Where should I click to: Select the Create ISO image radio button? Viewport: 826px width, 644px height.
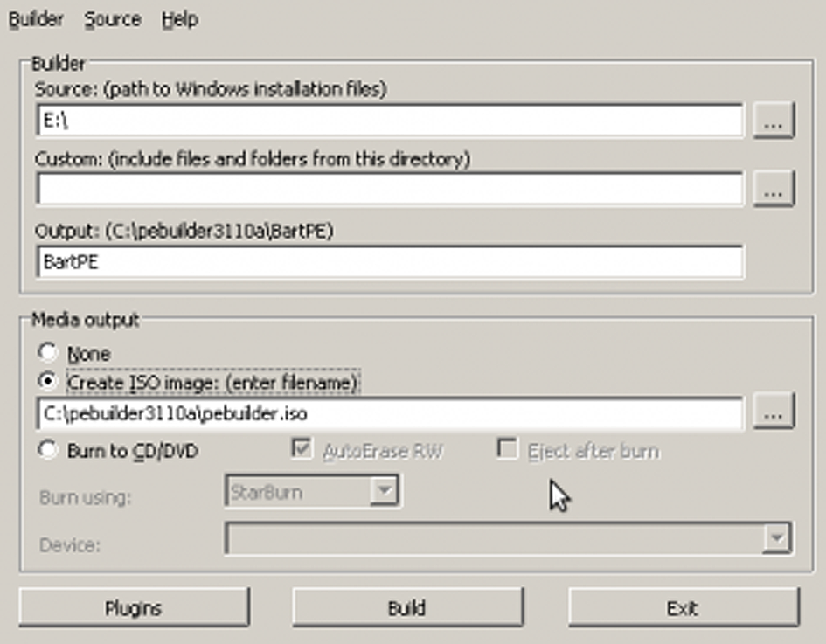(49, 383)
